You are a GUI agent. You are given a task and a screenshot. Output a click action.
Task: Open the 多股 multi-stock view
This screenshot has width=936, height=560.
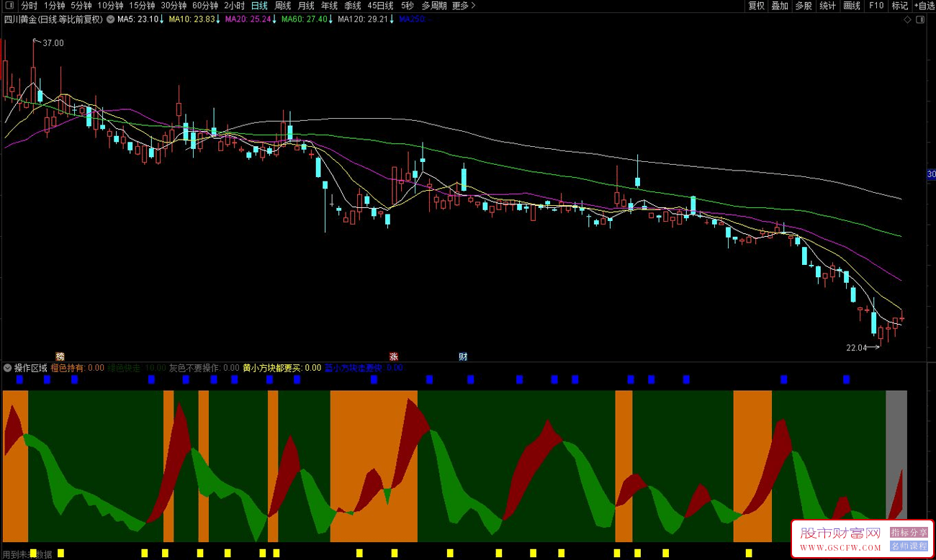pos(804,6)
